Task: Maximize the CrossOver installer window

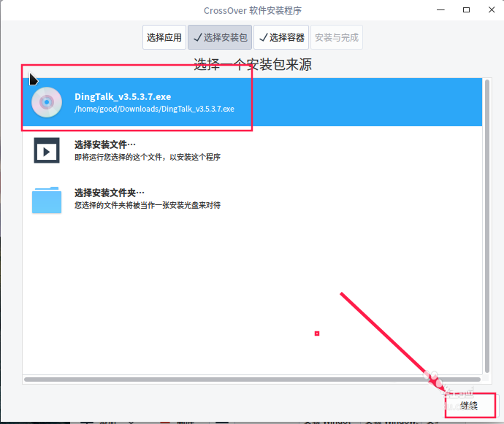Action: [466, 10]
